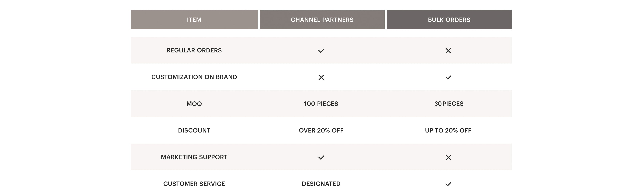Click the Customer Service checkmark under Bulk Orders
The width and height of the screenshot is (644, 196).
448,184
